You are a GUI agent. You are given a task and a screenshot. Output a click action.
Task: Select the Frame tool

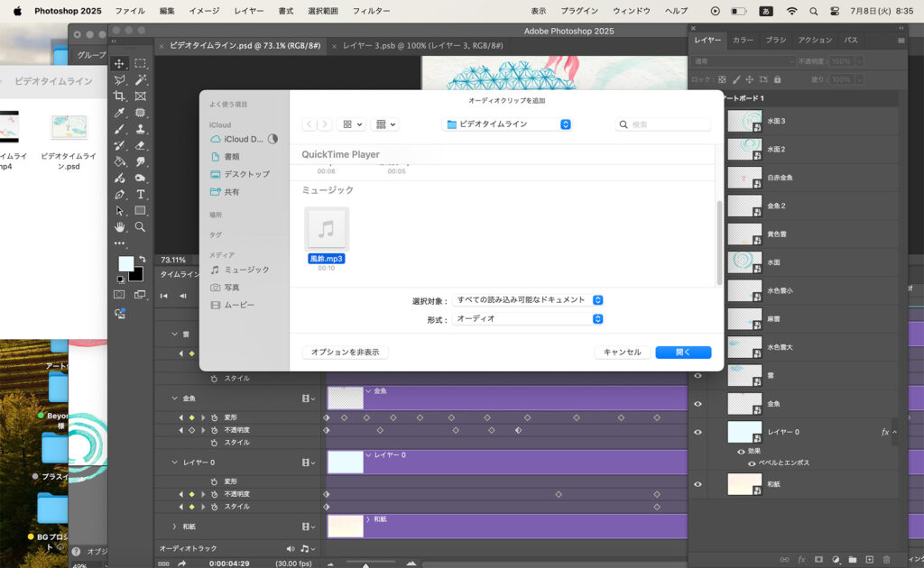coord(140,96)
